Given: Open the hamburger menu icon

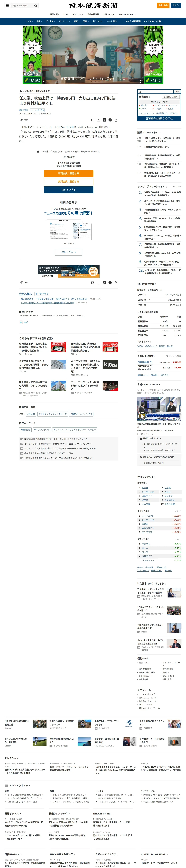Looking at the screenshot, I should 7,5.
